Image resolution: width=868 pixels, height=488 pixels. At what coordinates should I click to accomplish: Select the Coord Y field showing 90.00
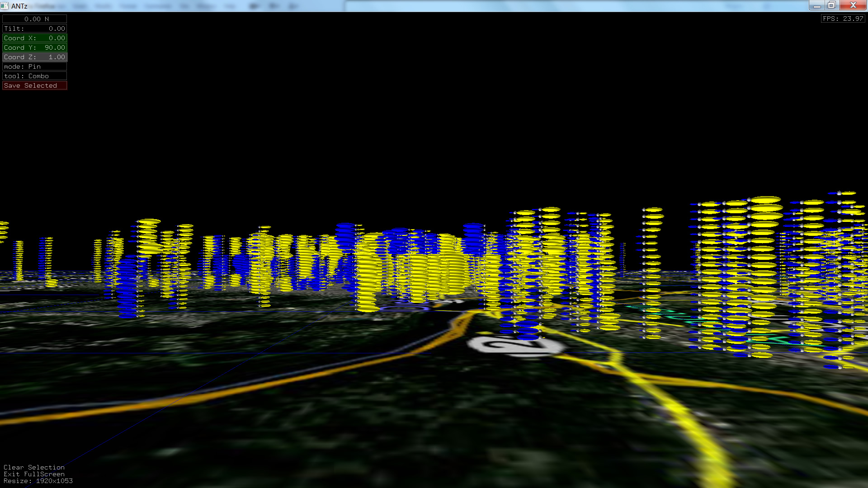(x=35, y=47)
